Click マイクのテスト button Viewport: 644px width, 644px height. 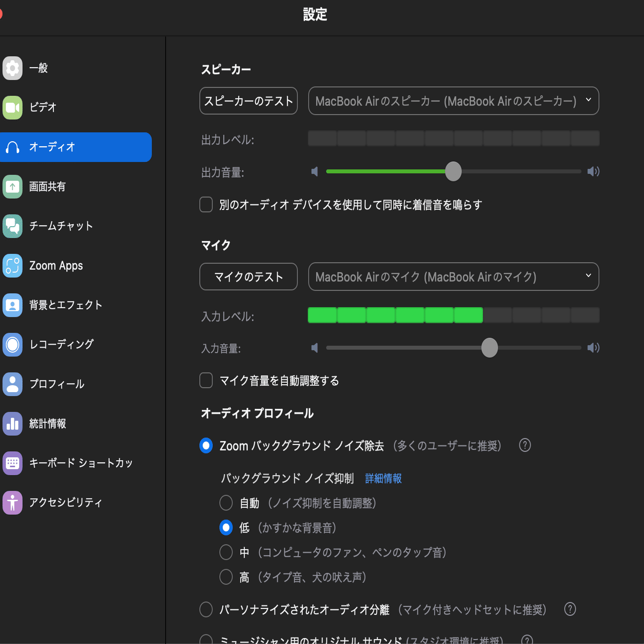point(248,277)
